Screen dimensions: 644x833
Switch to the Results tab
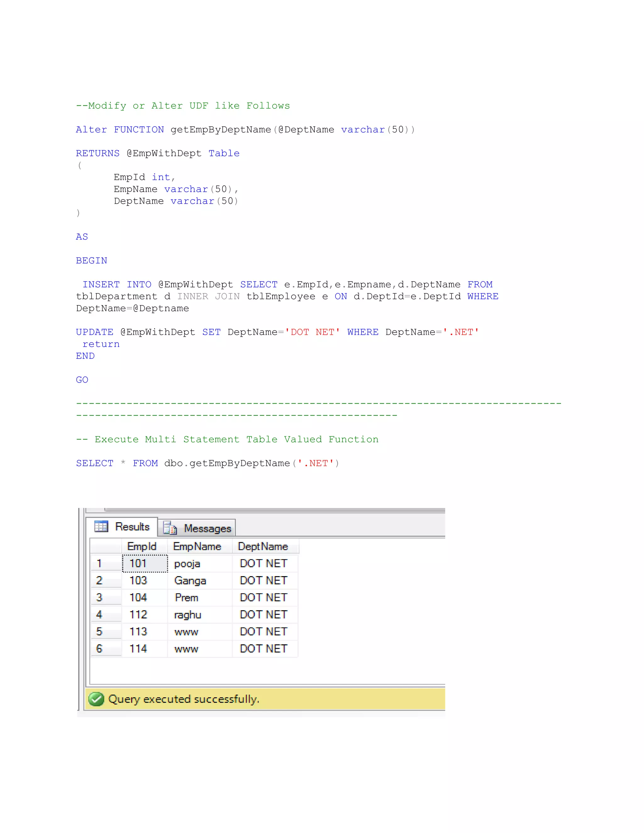(x=132, y=527)
